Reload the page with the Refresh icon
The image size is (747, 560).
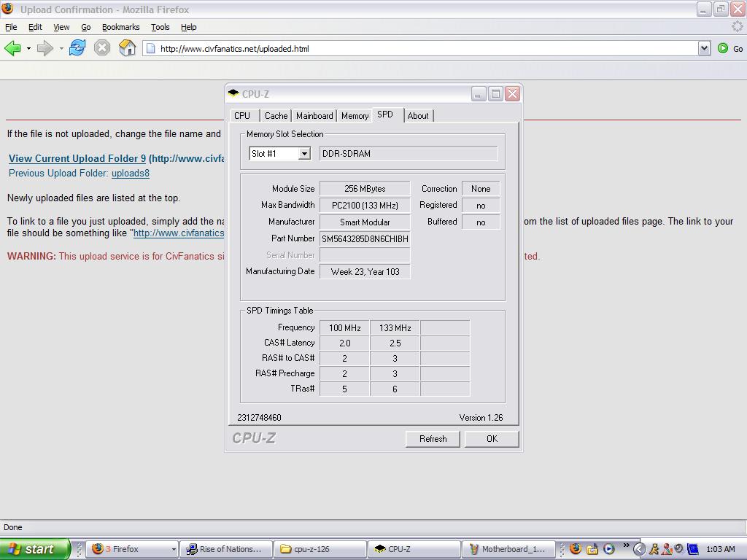(x=77, y=48)
